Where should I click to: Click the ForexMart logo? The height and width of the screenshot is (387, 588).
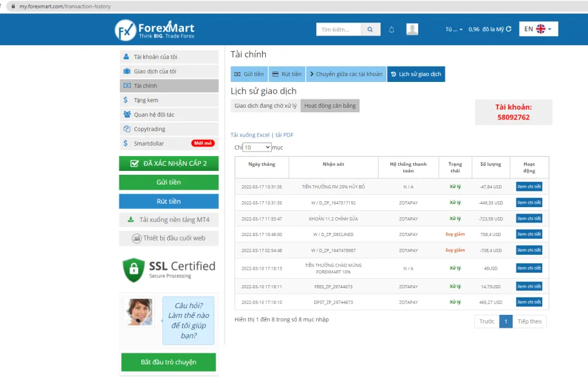[154, 30]
